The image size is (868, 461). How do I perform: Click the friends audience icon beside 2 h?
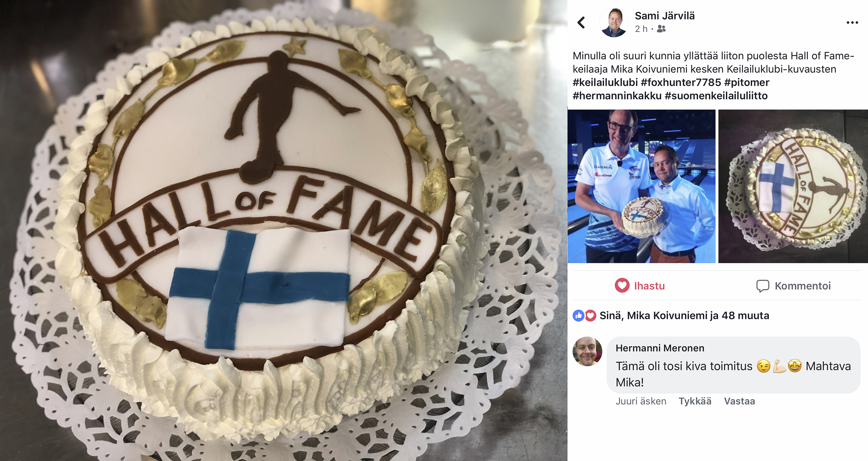pos(661,29)
